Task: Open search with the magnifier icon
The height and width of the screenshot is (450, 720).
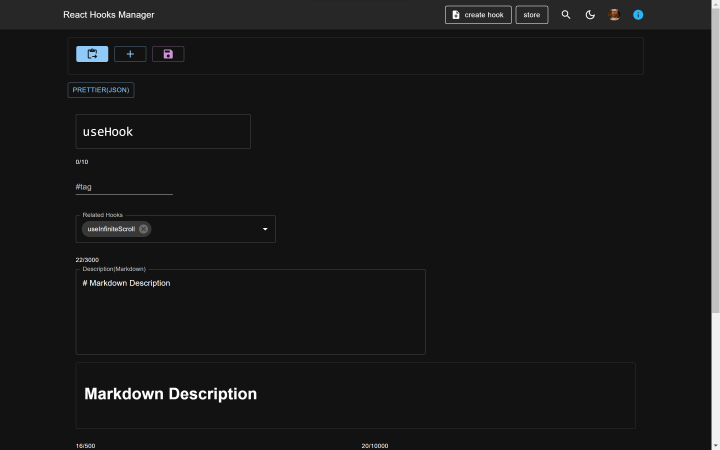Action: point(566,15)
